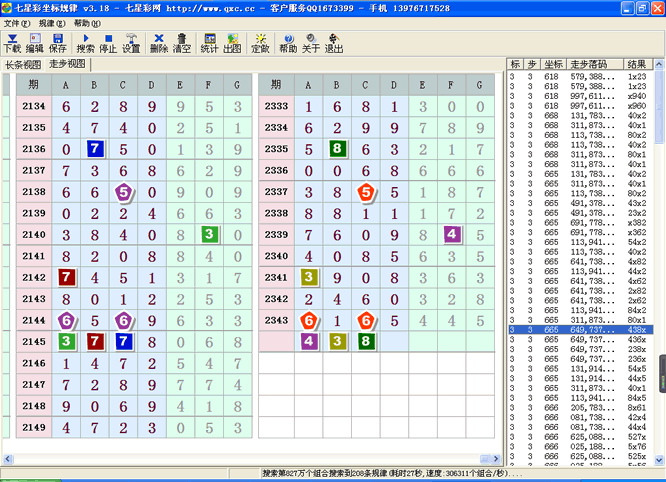Click the left table 期 column header
This screenshot has width=666, height=482.
tap(34, 85)
